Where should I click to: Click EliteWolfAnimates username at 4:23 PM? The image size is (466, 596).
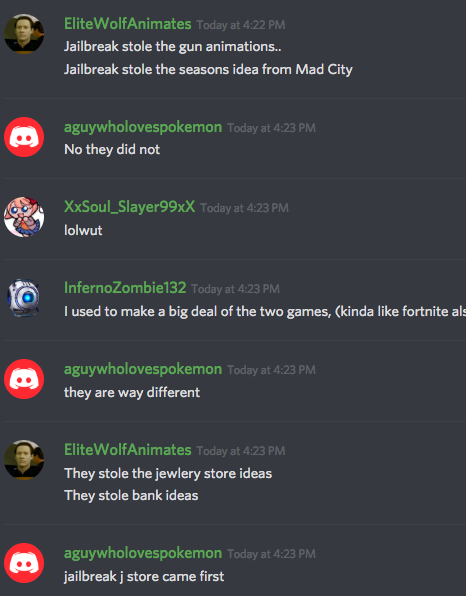point(128,450)
